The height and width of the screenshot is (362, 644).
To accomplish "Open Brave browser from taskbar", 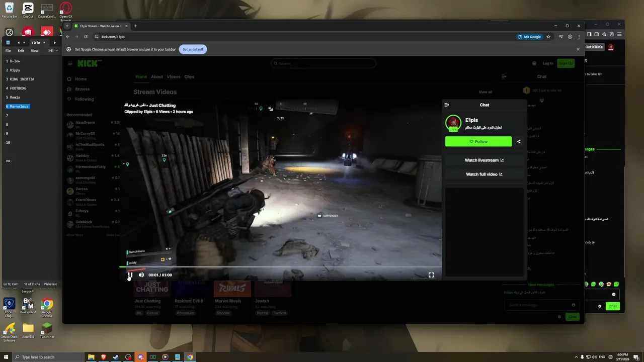I will point(104,357).
